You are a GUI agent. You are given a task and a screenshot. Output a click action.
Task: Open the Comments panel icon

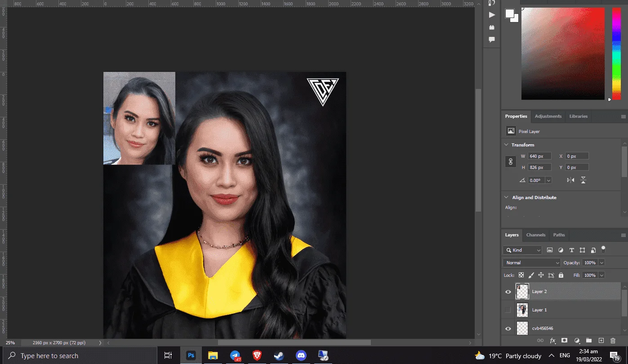point(492,40)
